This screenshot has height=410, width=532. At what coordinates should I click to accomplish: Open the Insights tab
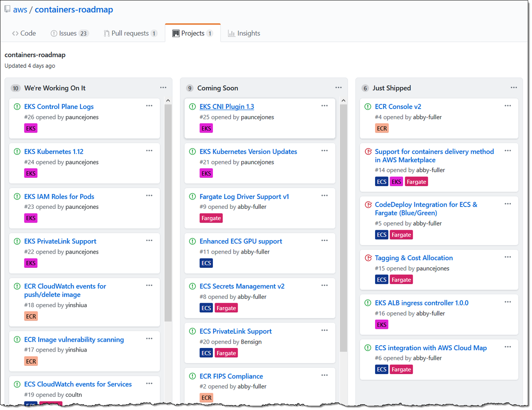(244, 33)
